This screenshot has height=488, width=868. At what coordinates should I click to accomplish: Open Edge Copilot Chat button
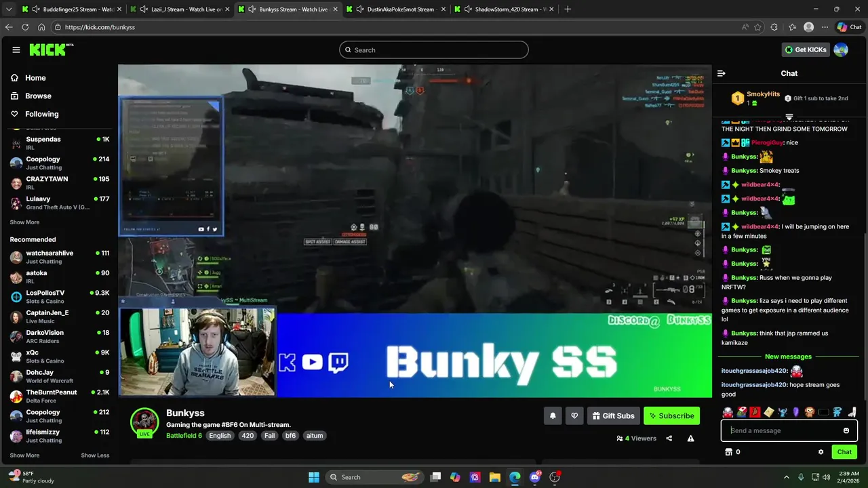(x=849, y=27)
